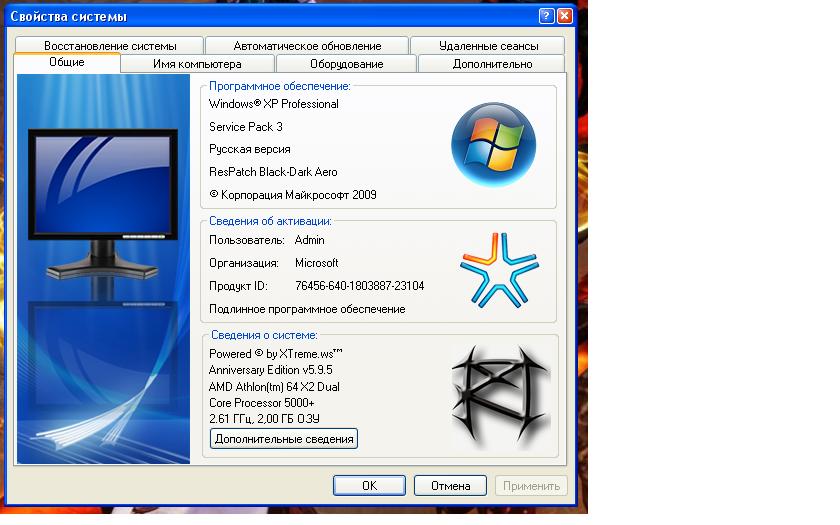Click the Дополнительные сведения button
This screenshot has width=840, height=525.
[284, 439]
